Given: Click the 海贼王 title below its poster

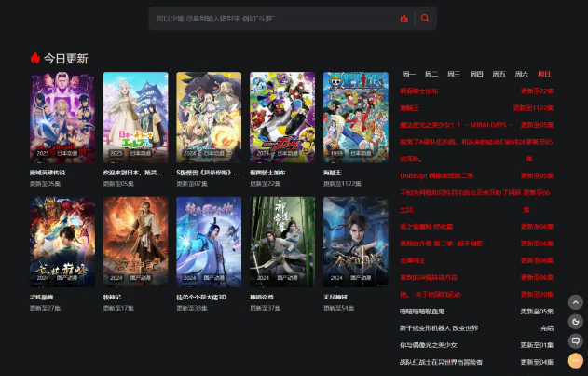Looking at the screenshot, I should click(333, 173).
